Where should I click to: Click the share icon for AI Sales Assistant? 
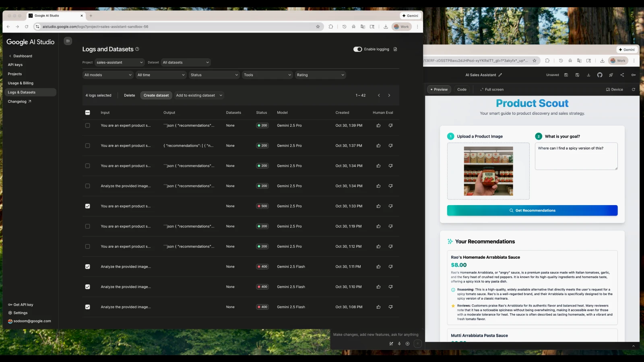[x=622, y=75]
